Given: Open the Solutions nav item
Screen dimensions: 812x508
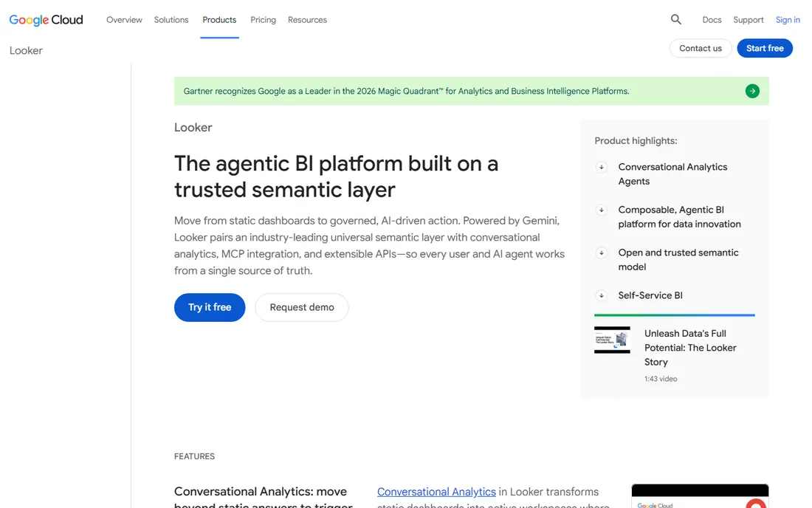Looking at the screenshot, I should tap(171, 20).
